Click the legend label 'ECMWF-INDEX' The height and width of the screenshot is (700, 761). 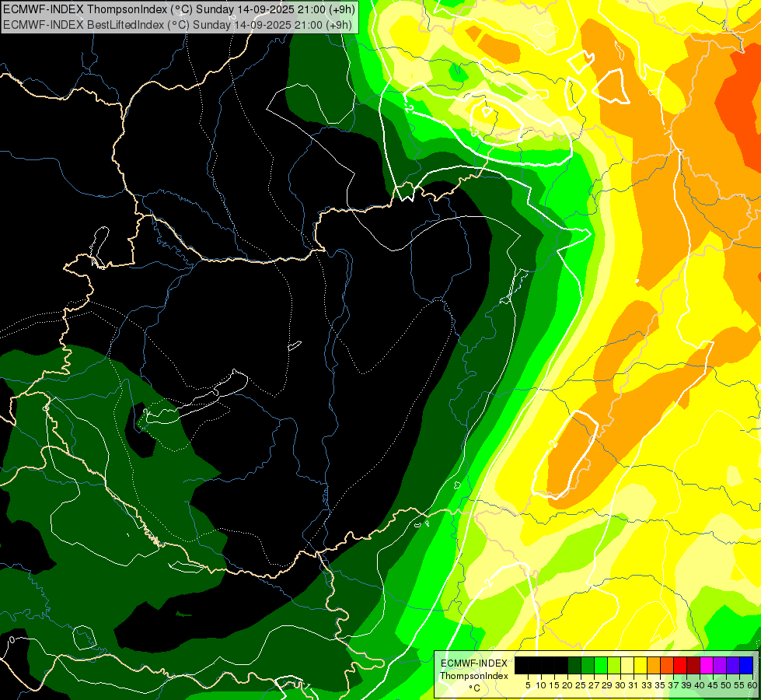point(474,663)
